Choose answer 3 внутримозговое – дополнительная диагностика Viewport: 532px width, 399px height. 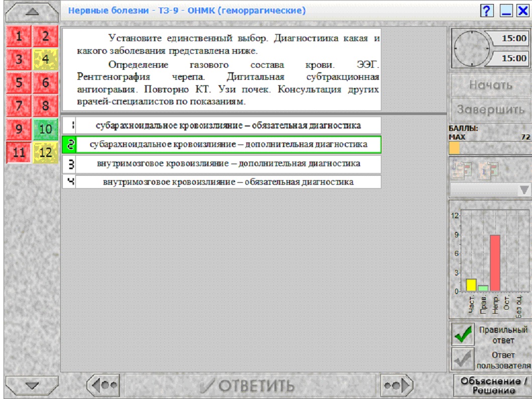coord(221,164)
